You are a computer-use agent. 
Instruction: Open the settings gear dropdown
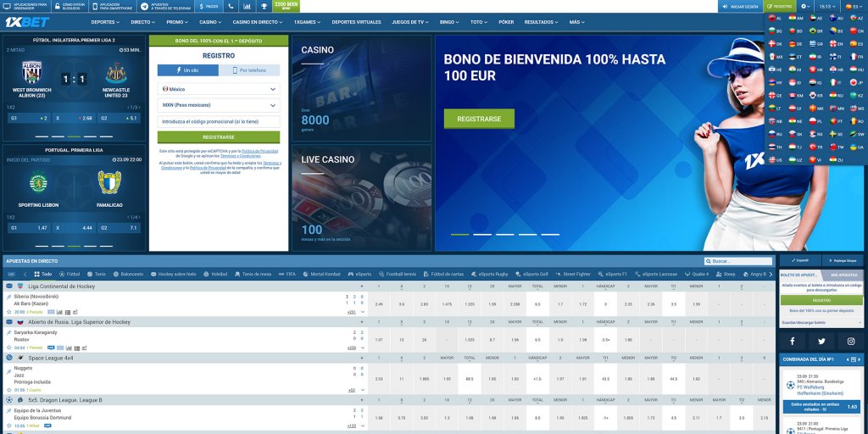pos(805,7)
